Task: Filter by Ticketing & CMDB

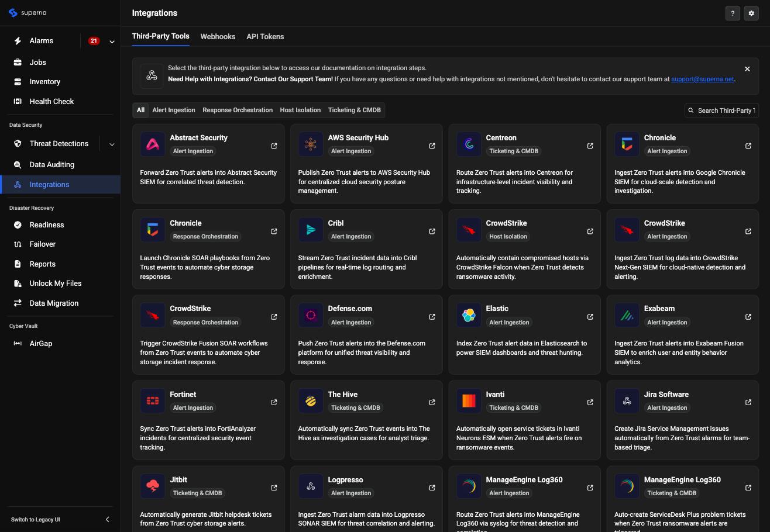Action: pyautogui.click(x=355, y=110)
